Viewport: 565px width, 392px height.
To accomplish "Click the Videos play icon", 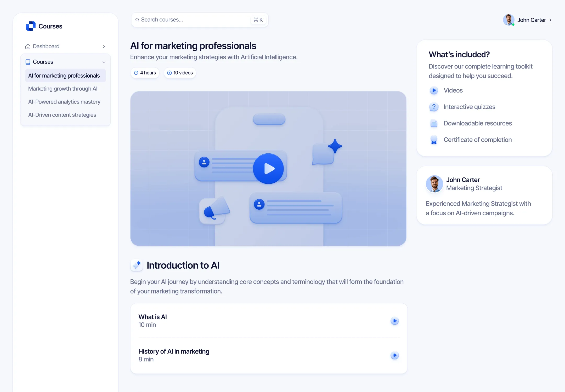I will [434, 90].
